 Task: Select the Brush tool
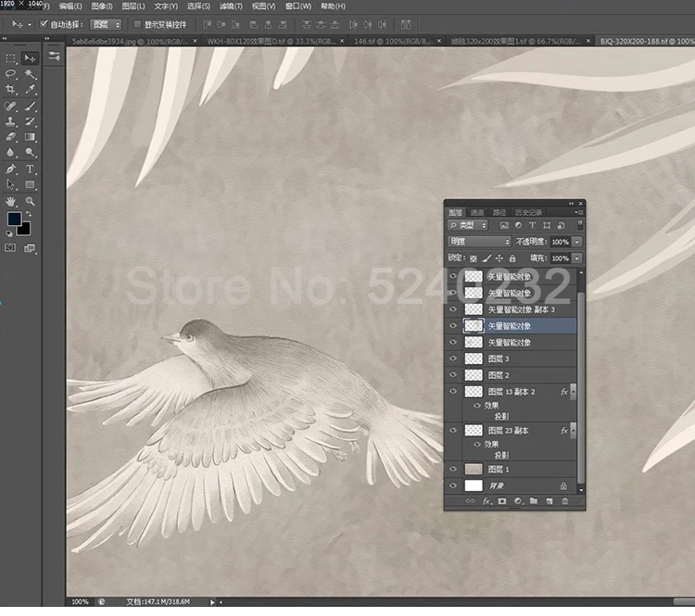(x=31, y=106)
